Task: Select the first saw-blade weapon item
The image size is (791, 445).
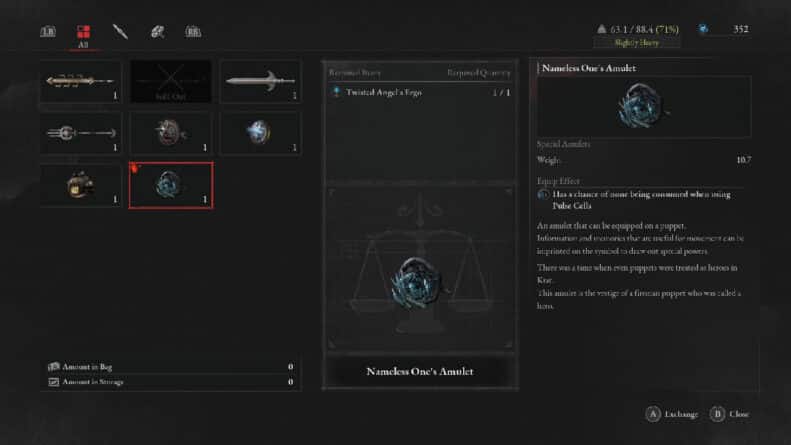Action: [x=81, y=82]
